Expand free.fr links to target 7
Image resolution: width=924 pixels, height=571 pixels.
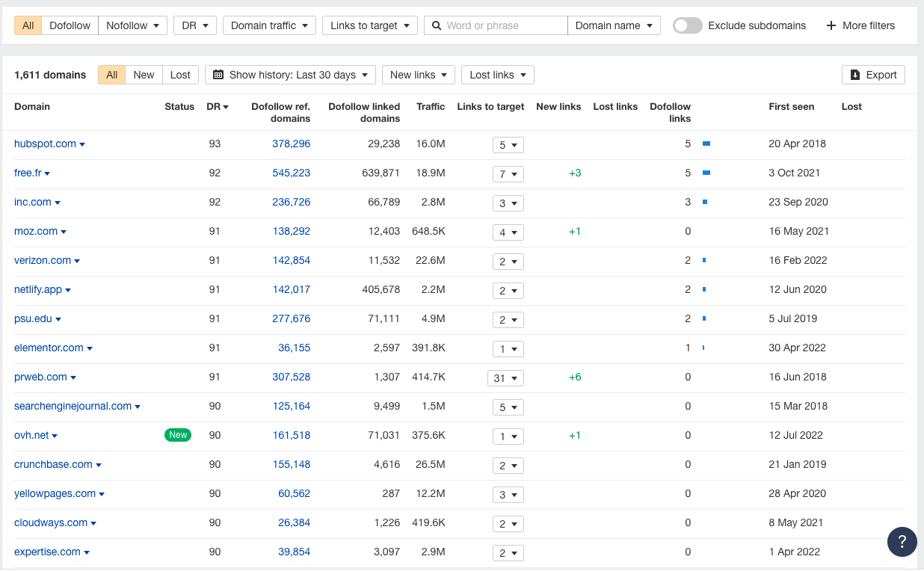pyautogui.click(x=508, y=174)
